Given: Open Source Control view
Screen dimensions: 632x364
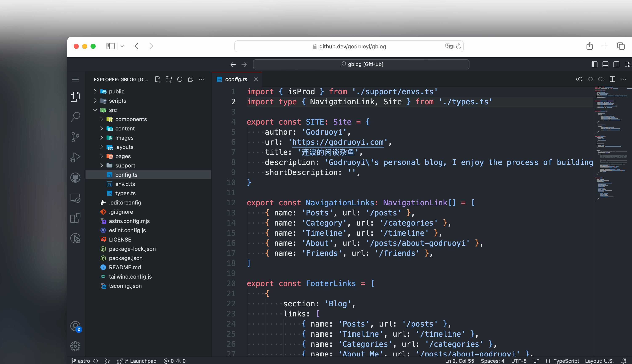Looking at the screenshot, I should (75, 137).
